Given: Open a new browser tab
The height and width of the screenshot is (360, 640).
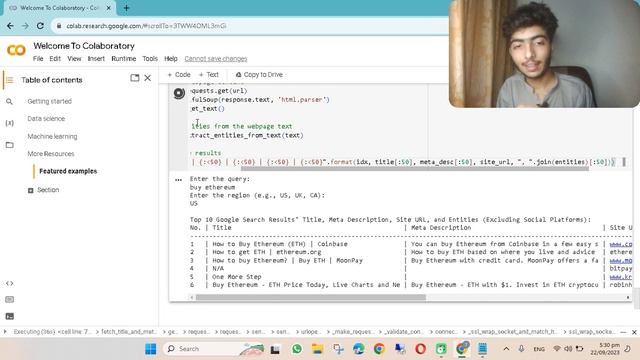Looking at the screenshot, I should coord(126,8).
